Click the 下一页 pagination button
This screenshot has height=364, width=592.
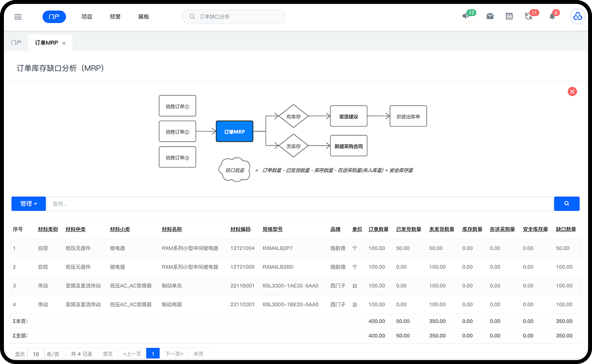174,354
